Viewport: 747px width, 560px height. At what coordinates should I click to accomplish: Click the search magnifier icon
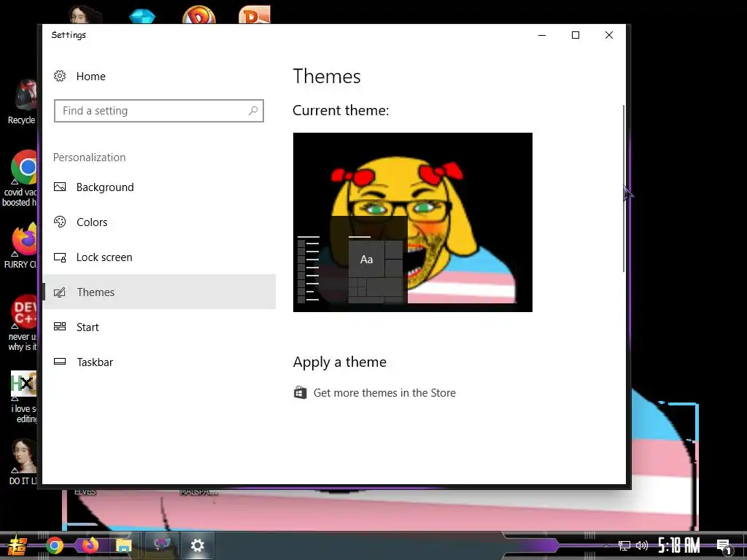point(253,111)
